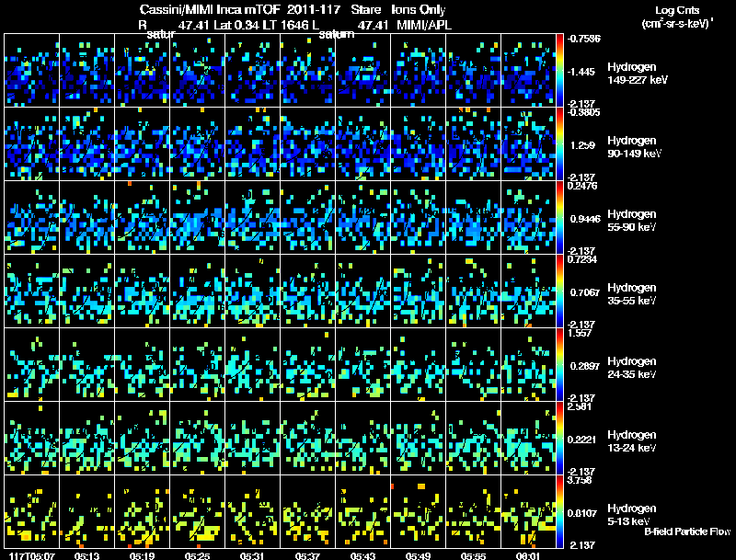Click the Stare text in the title
The width and height of the screenshot is (736, 560).
pos(365,9)
